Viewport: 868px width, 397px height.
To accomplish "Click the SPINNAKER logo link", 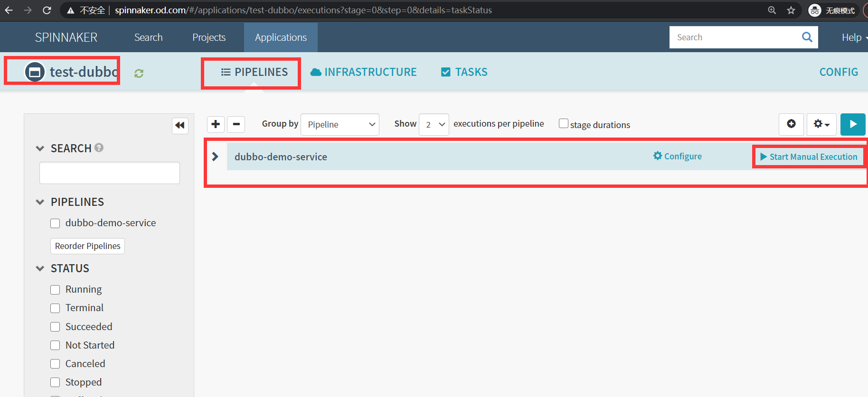I will tap(66, 37).
